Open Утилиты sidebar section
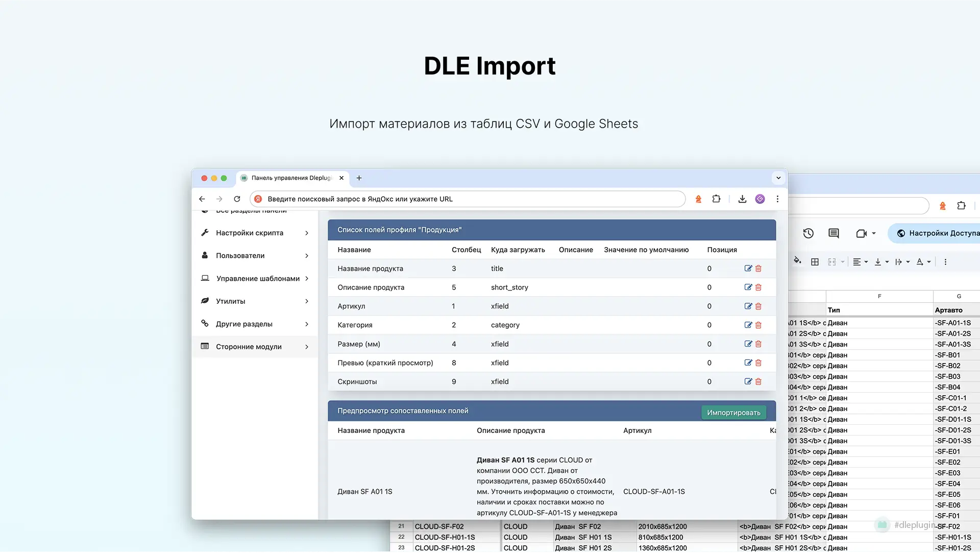Viewport: 980px width, 556px height. click(x=255, y=301)
